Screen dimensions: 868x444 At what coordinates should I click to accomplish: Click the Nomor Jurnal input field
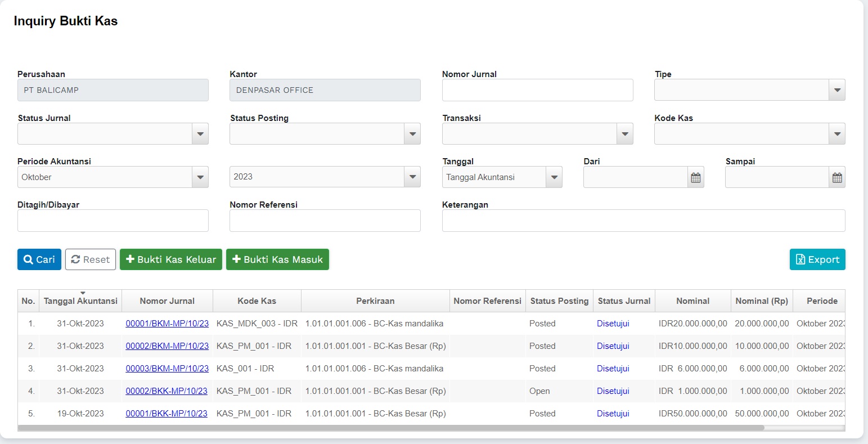[537, 90]
